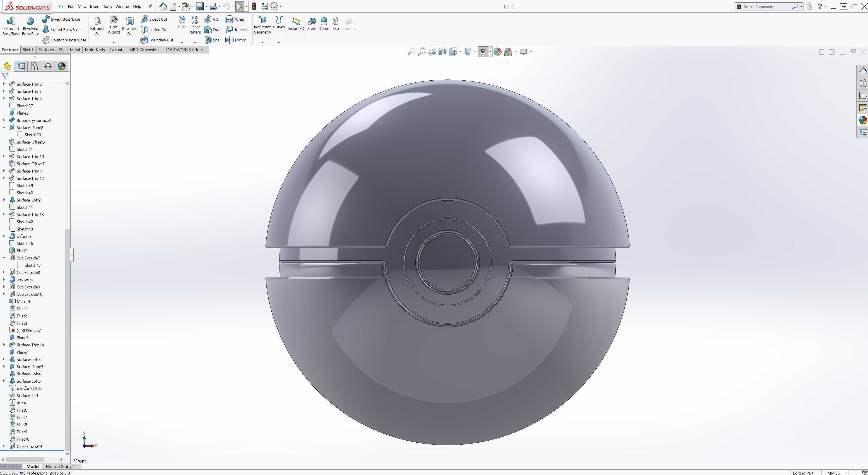Open the DimXpertManager tab
Image resolution: width=868 pixels, height=475 pixels.
coord(48,66)
